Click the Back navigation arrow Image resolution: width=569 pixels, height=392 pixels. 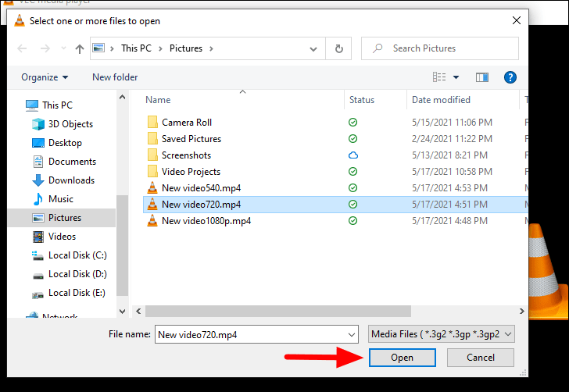[x=22, y=48]
